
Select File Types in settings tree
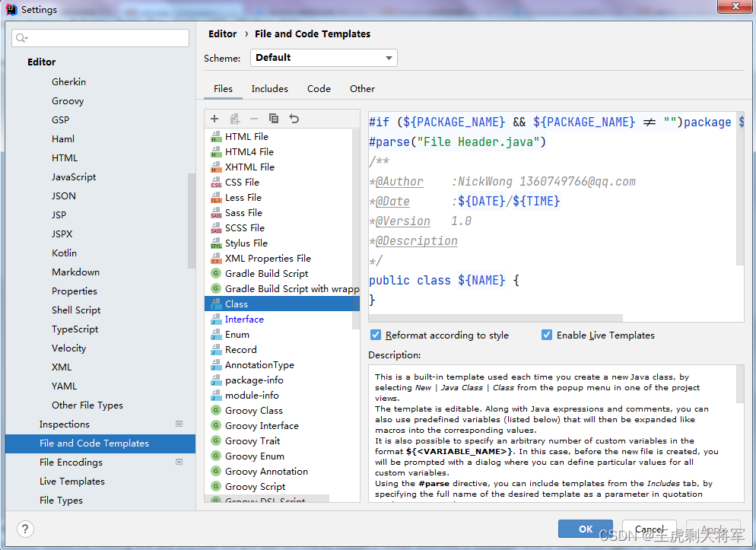(62, 501)
